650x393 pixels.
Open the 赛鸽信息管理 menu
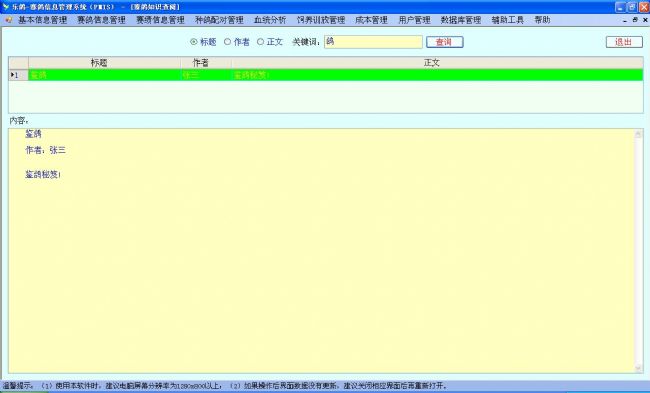pyautogui.click(x=102, y=20)
